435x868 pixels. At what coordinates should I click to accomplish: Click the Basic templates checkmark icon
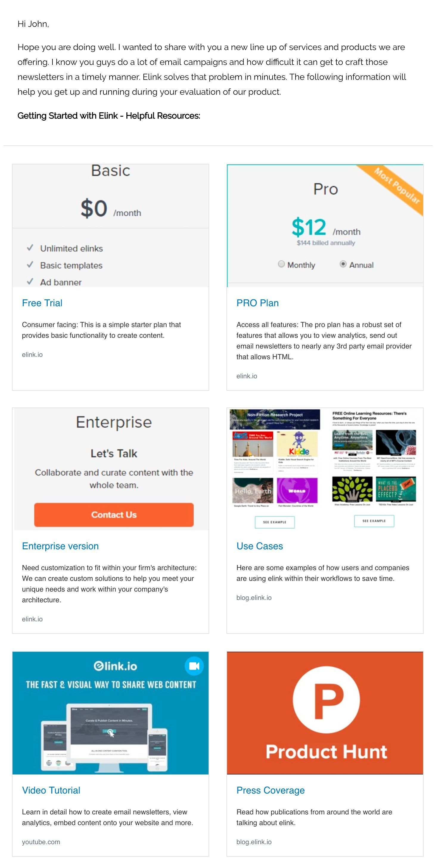[x=30, y=265]
